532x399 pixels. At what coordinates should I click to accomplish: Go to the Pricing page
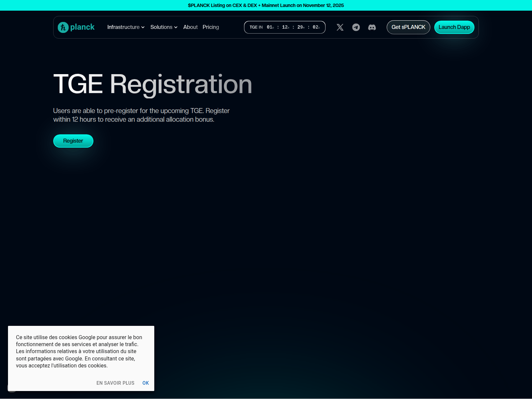211,27
